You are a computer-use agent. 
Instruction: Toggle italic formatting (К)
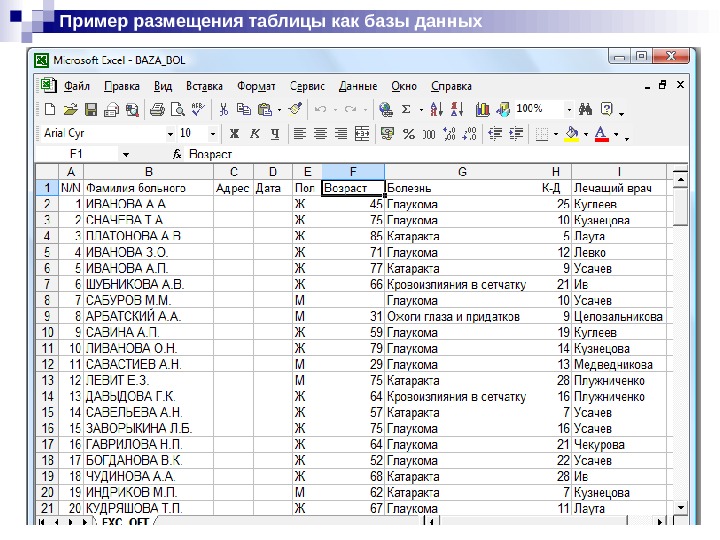[x=254, y=134]
